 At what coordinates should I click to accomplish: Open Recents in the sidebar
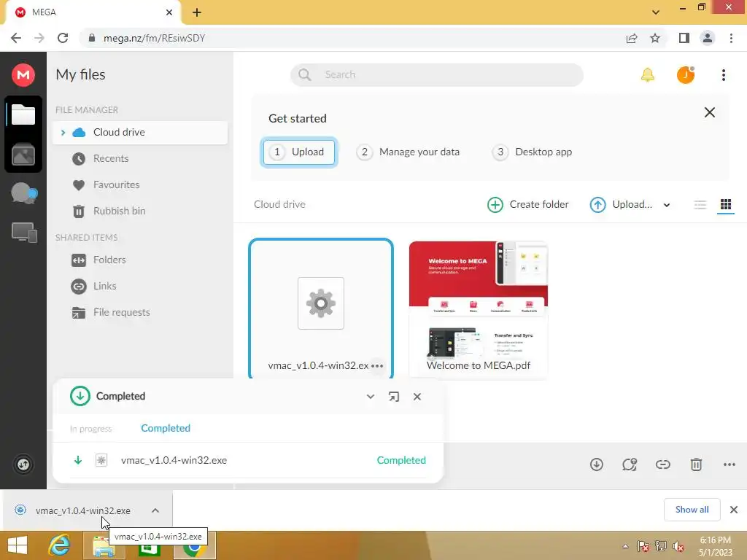click(100, 158)
